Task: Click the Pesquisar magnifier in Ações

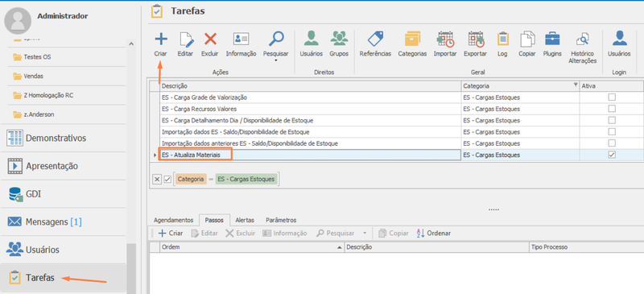Action: point(275,39)
